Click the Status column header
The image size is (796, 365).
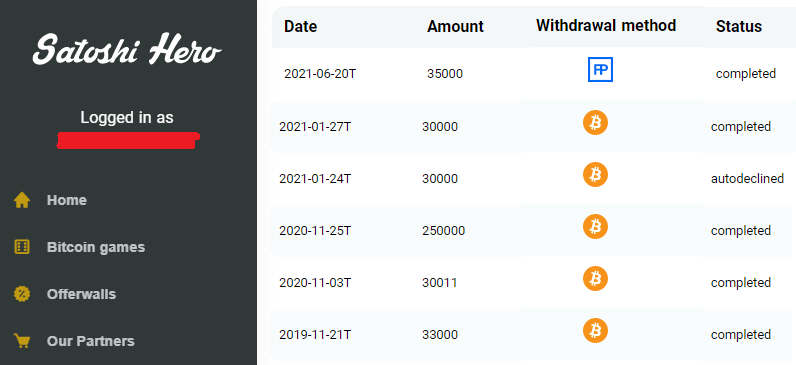pos(739,26)
